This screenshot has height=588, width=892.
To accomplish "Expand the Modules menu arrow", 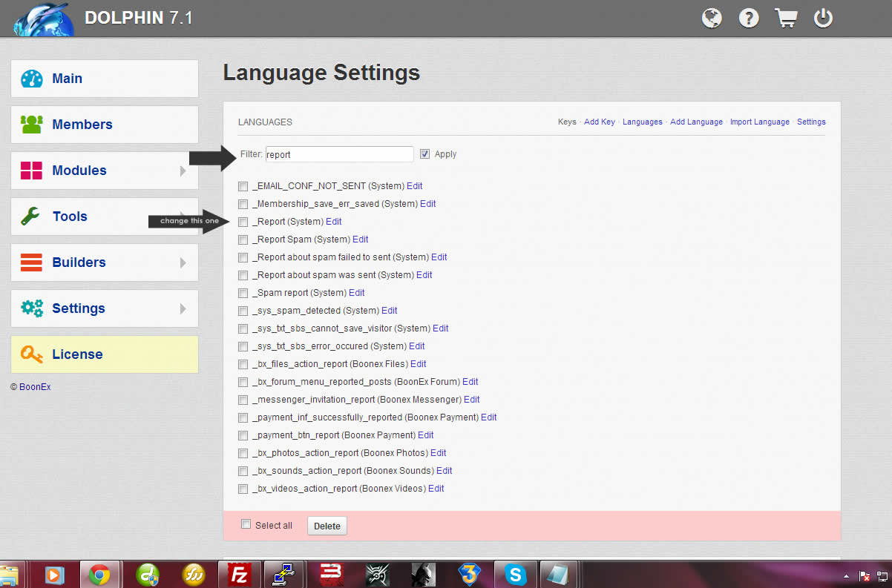I will click(183, 171).
